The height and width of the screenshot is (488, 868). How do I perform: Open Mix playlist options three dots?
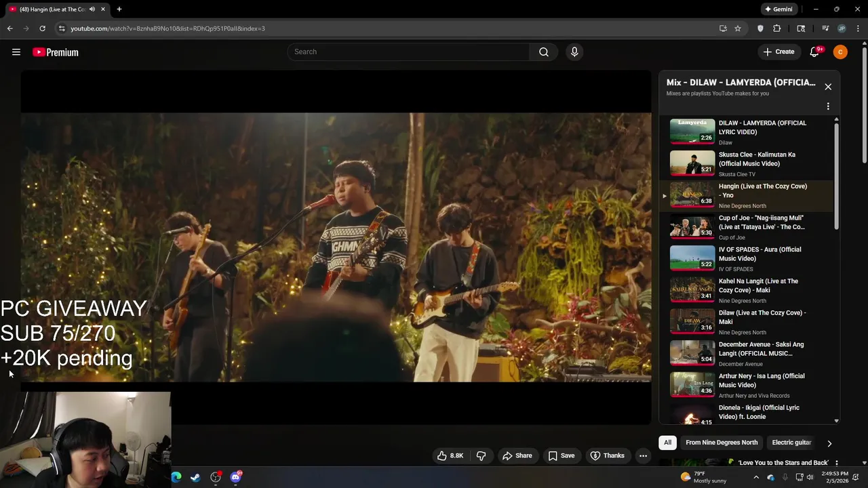828,106
